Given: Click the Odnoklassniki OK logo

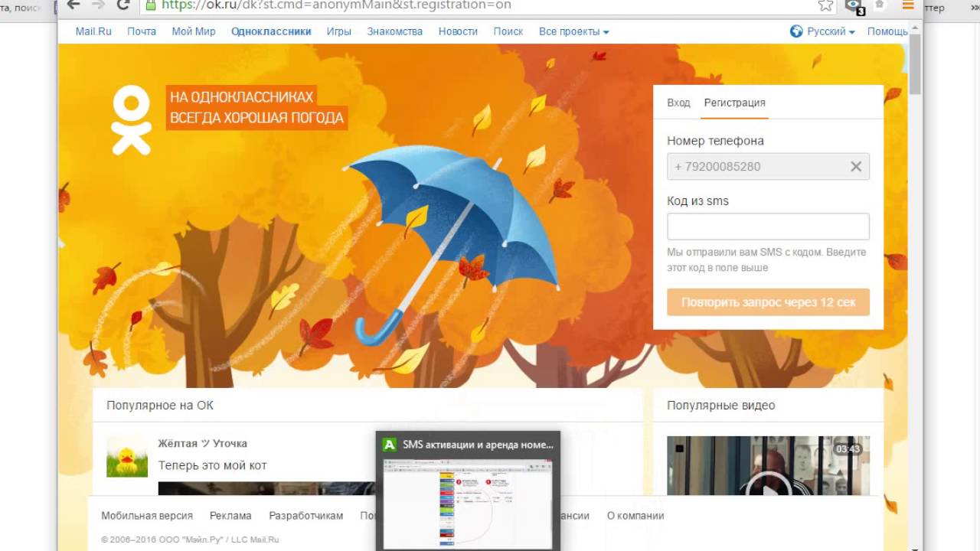Looking at the screenshot, I should [x=131, y=120].
